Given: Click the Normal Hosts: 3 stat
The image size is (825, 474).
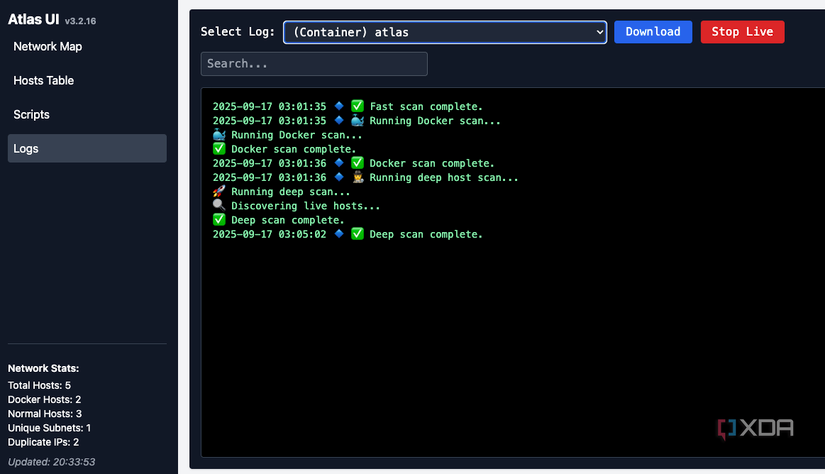Looking at the screenshot, I should pos(45,414).
